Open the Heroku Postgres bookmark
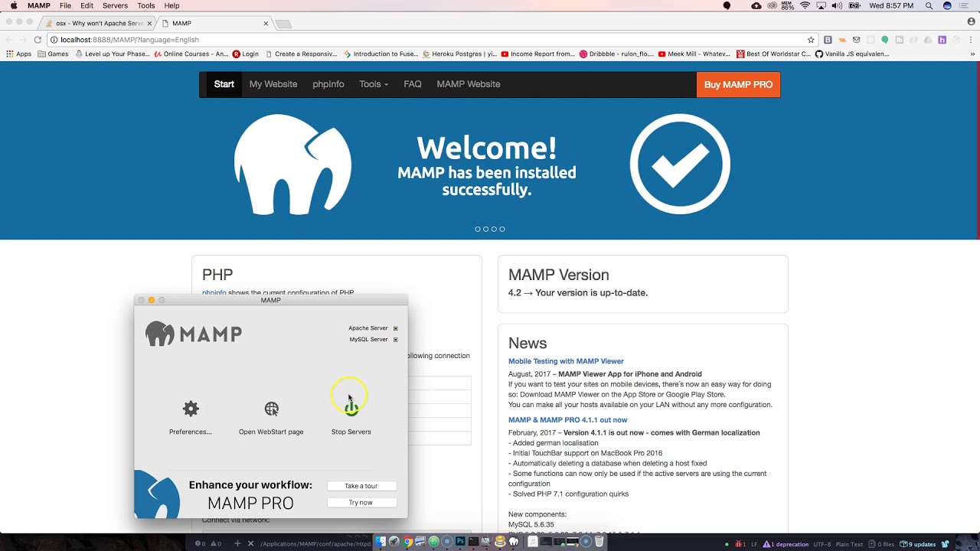The width and height of the screenshot is (980, 551). coord(459,54)
